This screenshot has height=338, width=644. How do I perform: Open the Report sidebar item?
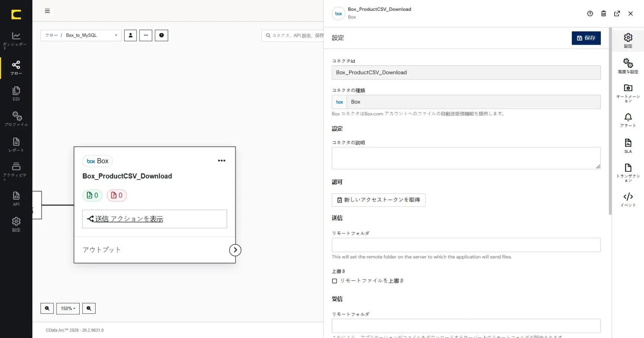coord(16,145)
